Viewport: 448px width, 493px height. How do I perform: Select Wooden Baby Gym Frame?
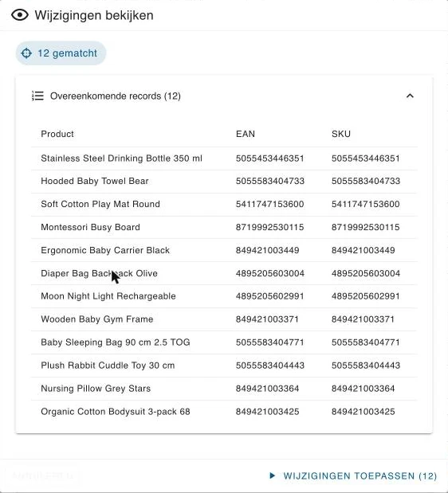click(x=97, y=319)
